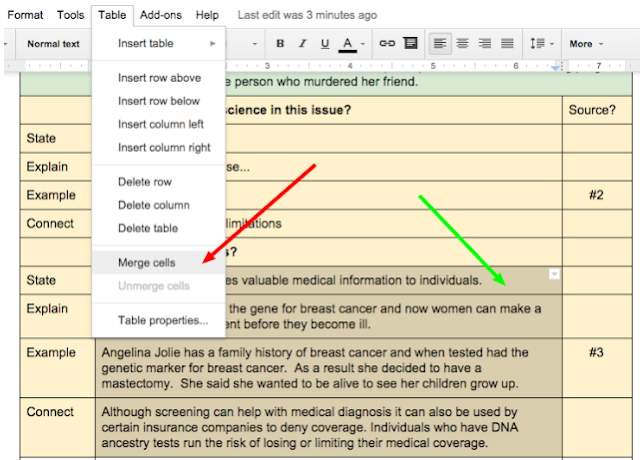The height and width of the screenshot is (460, 640).
Task: Choose Insert column right
Action: pyautogui.click(x=158, y=147)
